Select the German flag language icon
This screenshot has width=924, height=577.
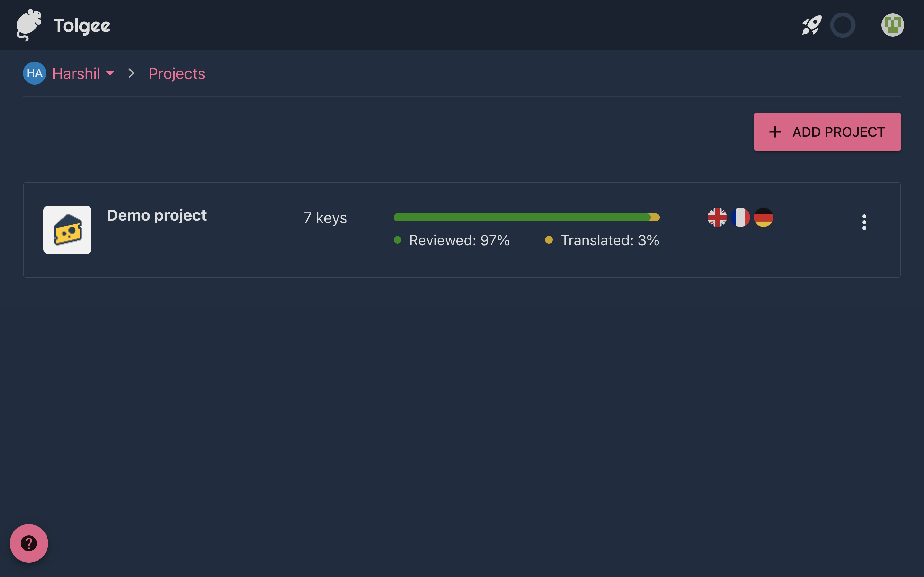[764, 218]
